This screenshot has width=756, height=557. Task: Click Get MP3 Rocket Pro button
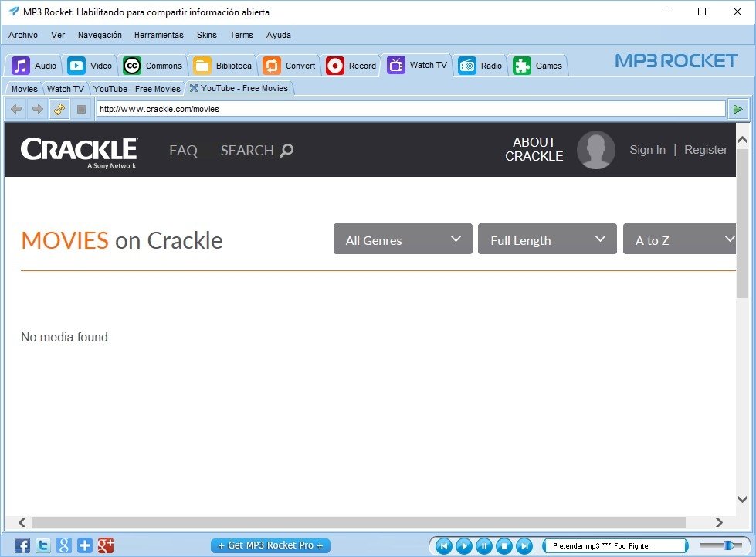point(270,545)
